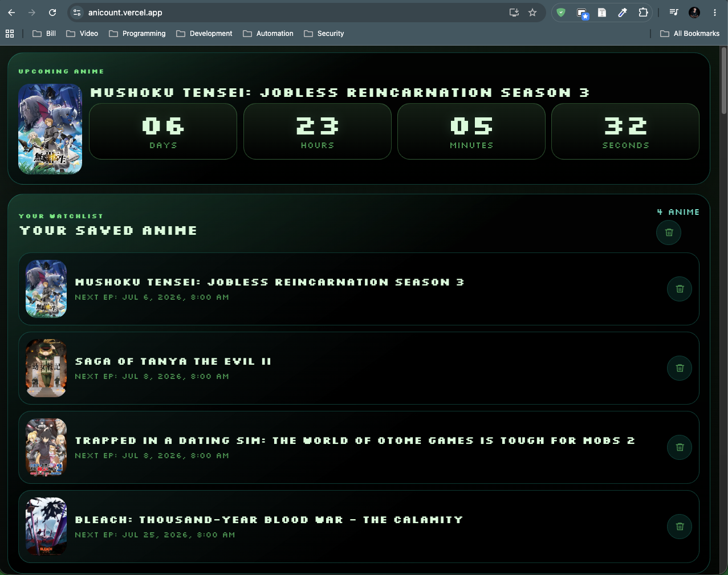Click the 'Upcoming Anime' label
Screen dimensions: 728x575
tap(61, 72)
